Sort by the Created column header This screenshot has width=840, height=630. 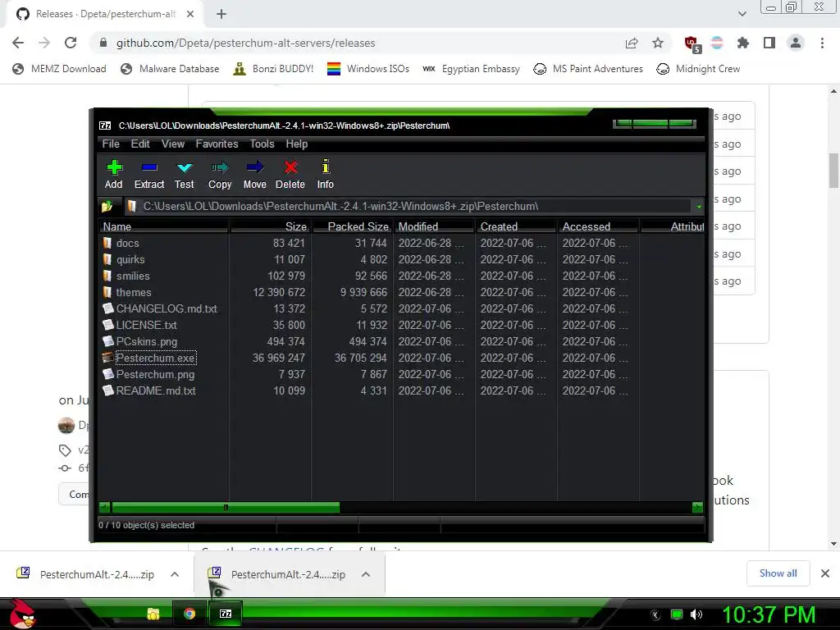(x=516, y=226)
